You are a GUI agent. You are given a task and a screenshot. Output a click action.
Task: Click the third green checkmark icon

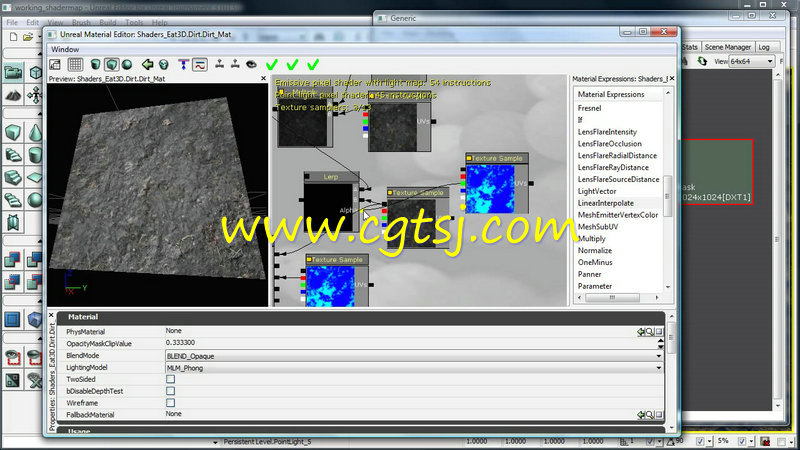coord(313,64)
